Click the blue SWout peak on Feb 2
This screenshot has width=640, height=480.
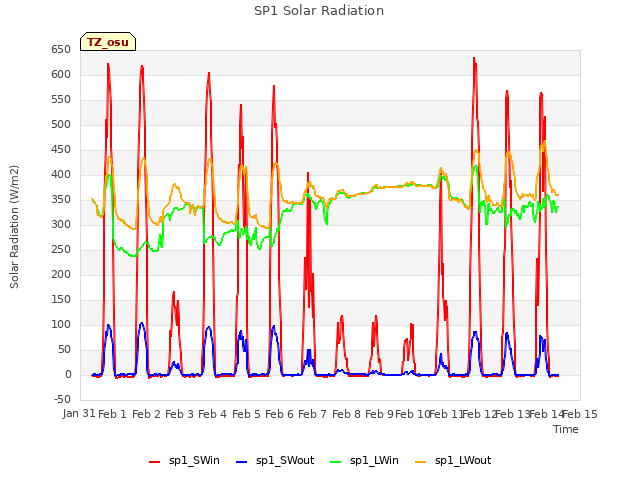coord(142,323)
